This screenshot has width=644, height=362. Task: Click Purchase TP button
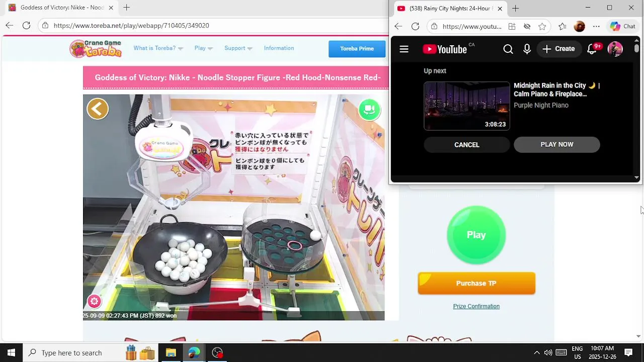click(476, 283)
